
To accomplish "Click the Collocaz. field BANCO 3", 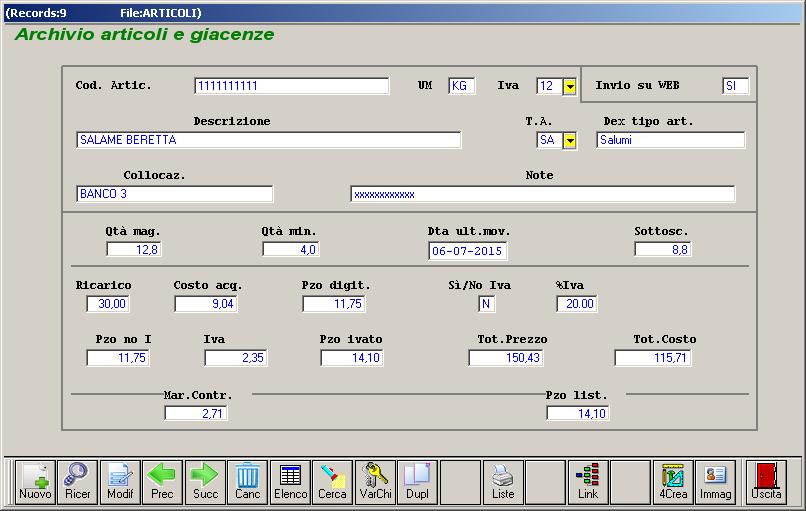I will (174, 194).
